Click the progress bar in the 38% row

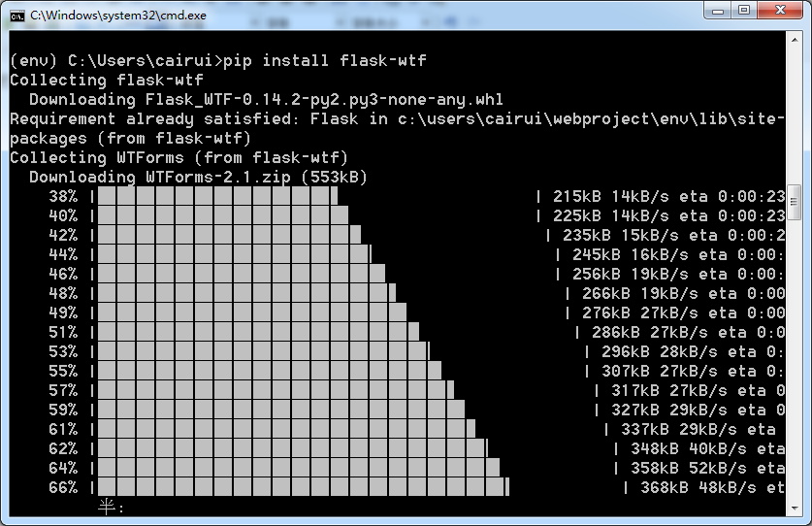click(217, 197)
